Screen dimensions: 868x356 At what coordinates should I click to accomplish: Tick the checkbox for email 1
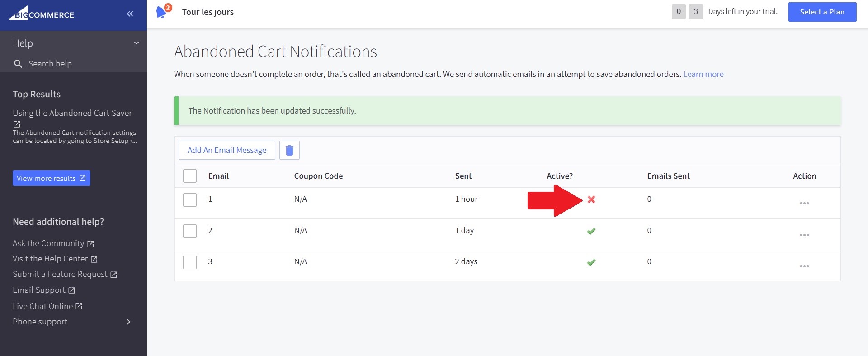point(190,200)
